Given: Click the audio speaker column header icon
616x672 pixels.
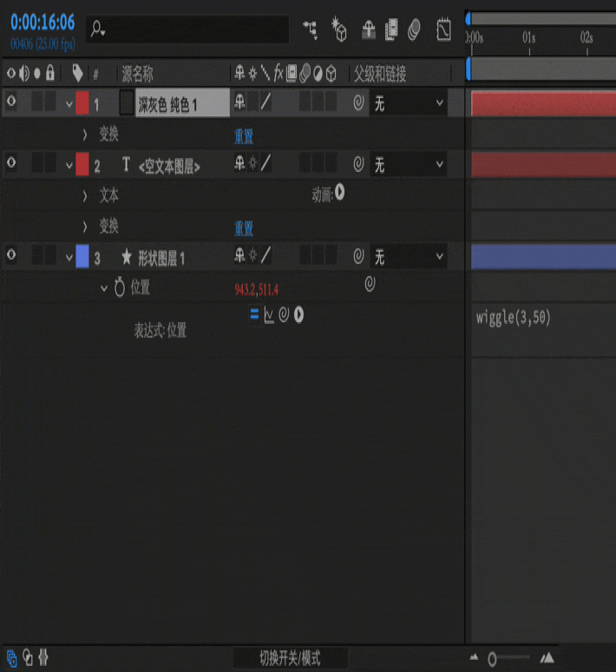Looking at the screenshot, I should pyautogui.click(x=24, y=73).
